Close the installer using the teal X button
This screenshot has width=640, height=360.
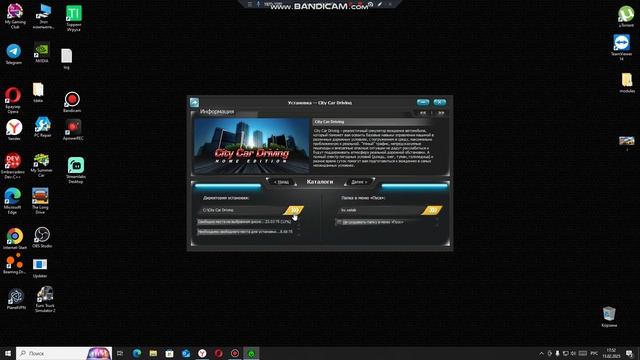(x=440, y=102)
